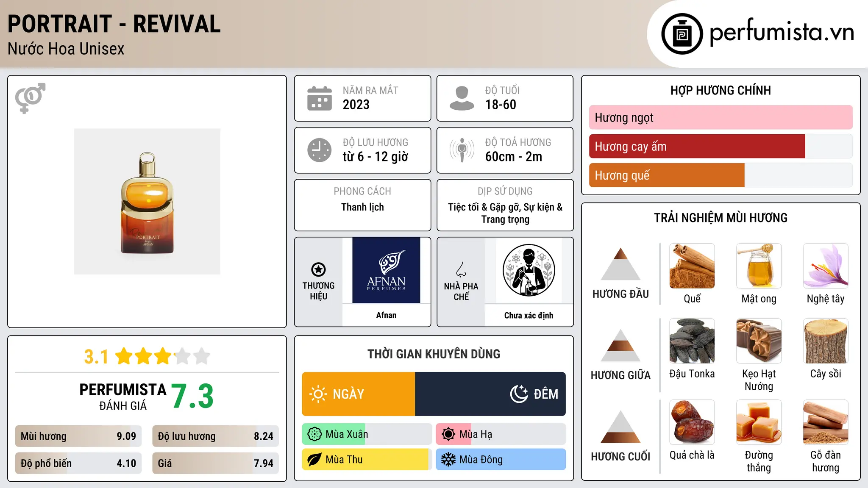Click the 'Tiệc tối & Gặp gỡ' occasion text
868x488 pixels.
[484, 207]
